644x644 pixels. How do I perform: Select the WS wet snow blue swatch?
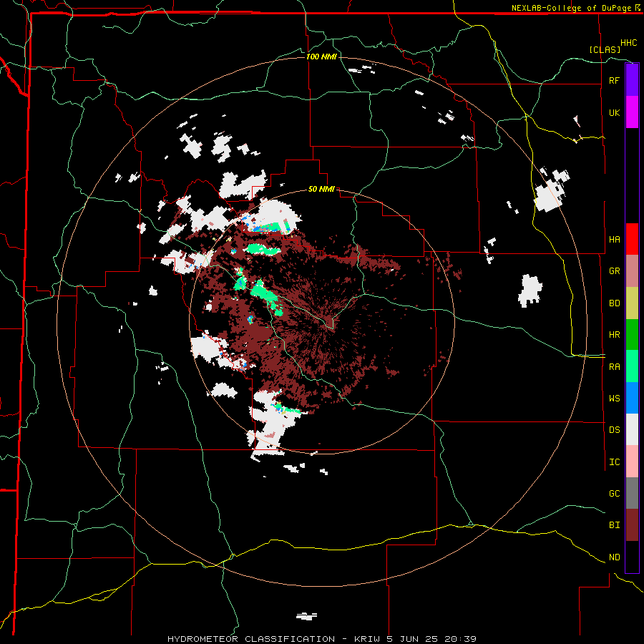coord(632,398)
